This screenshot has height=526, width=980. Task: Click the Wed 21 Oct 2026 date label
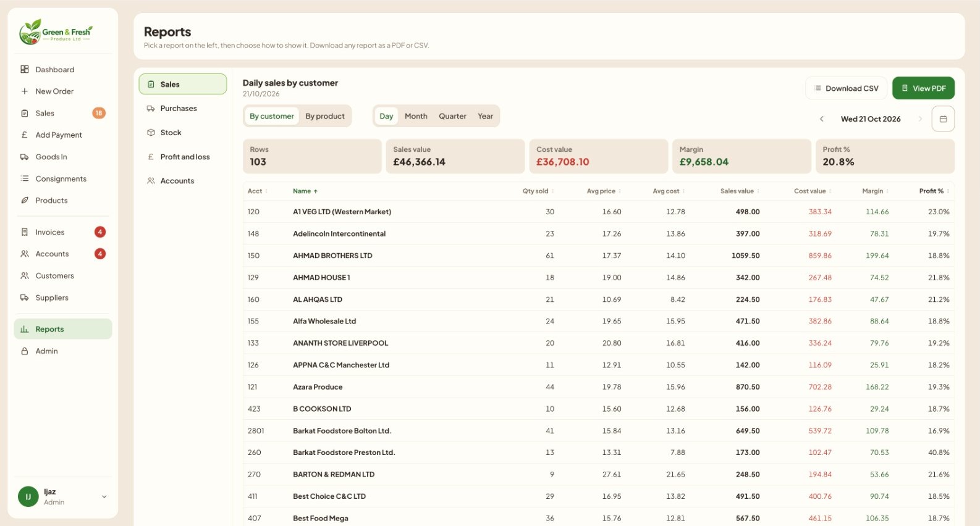point(871,119)
